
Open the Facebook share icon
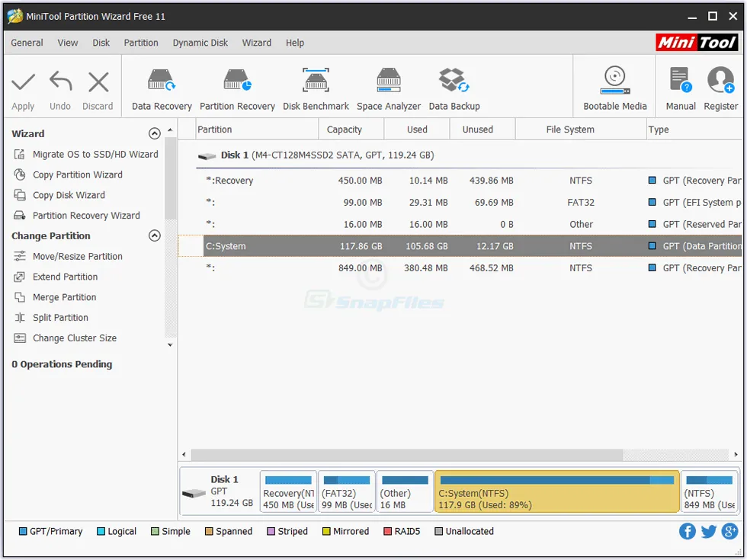point(687,532)
